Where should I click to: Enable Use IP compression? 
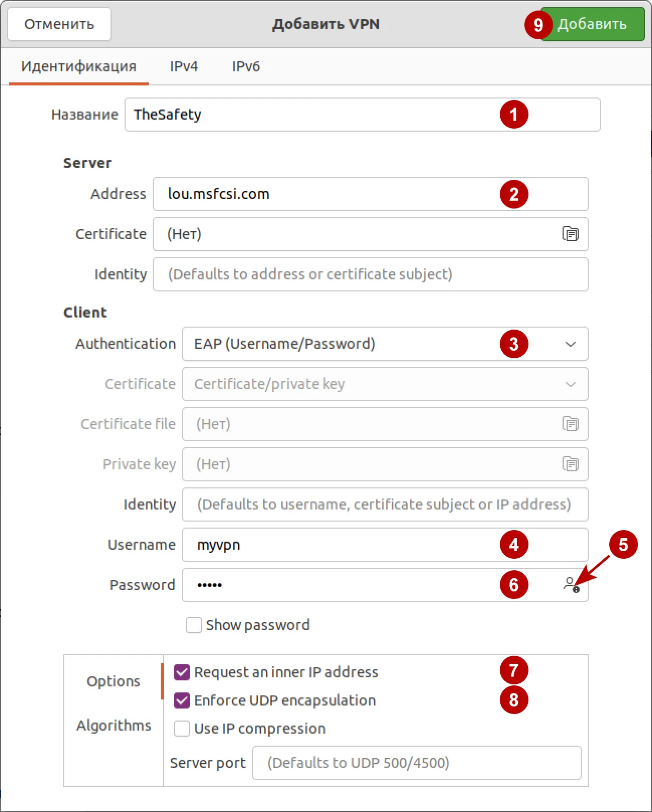point(182,729)
